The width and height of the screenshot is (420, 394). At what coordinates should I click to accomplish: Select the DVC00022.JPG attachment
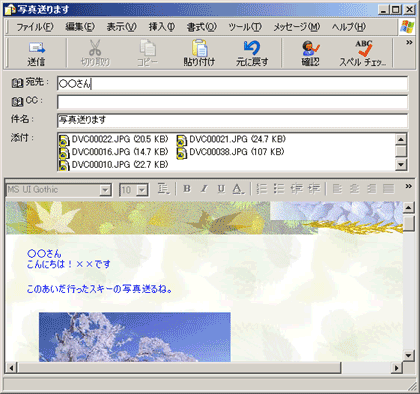pyautogui.click(x=114, y=140)
